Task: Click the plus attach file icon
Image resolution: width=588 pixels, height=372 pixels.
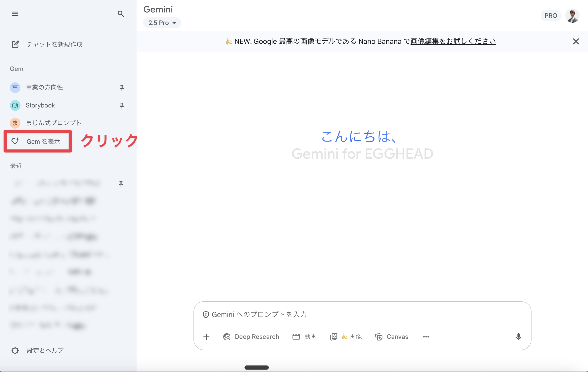Action: pos(206,337)
